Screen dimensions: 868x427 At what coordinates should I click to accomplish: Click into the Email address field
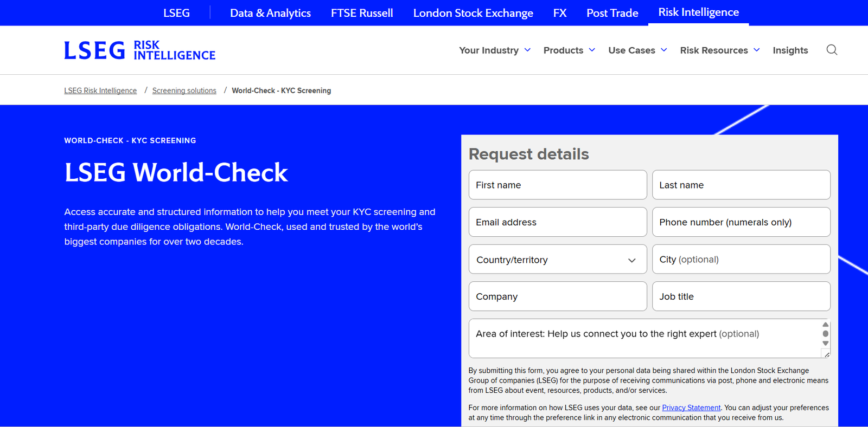557,222
